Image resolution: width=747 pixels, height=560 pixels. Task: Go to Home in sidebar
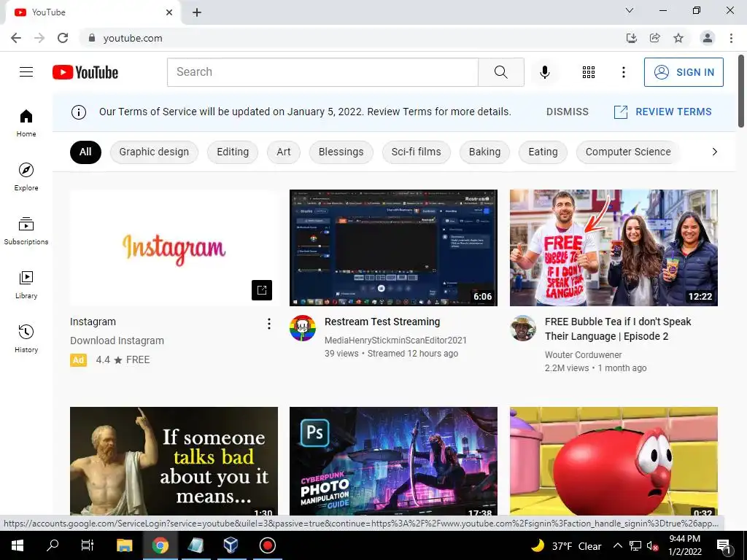(26, 123)
